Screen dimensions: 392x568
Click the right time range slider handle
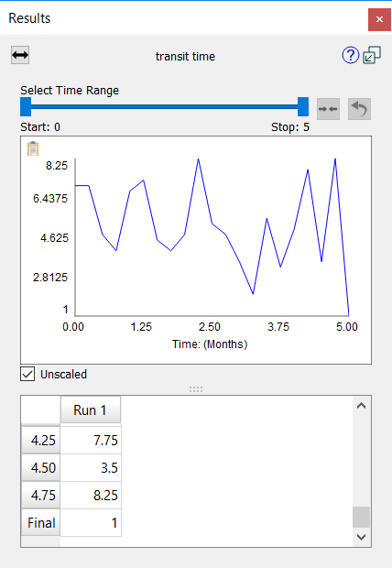point(303,106)
